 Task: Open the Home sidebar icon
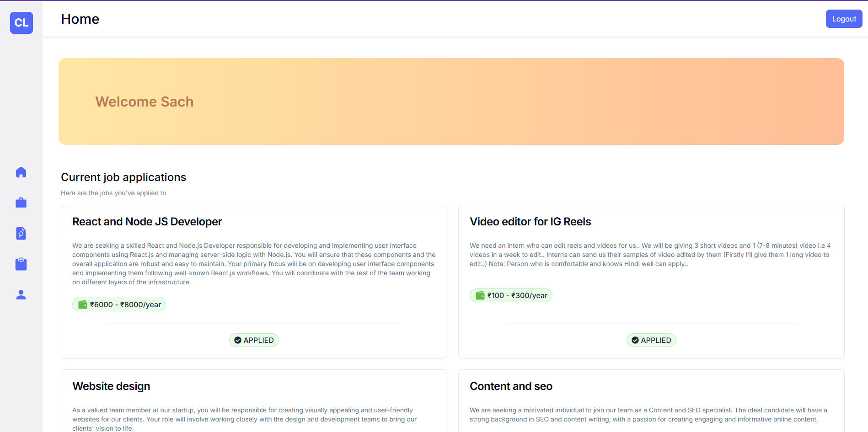coord(21,172)
